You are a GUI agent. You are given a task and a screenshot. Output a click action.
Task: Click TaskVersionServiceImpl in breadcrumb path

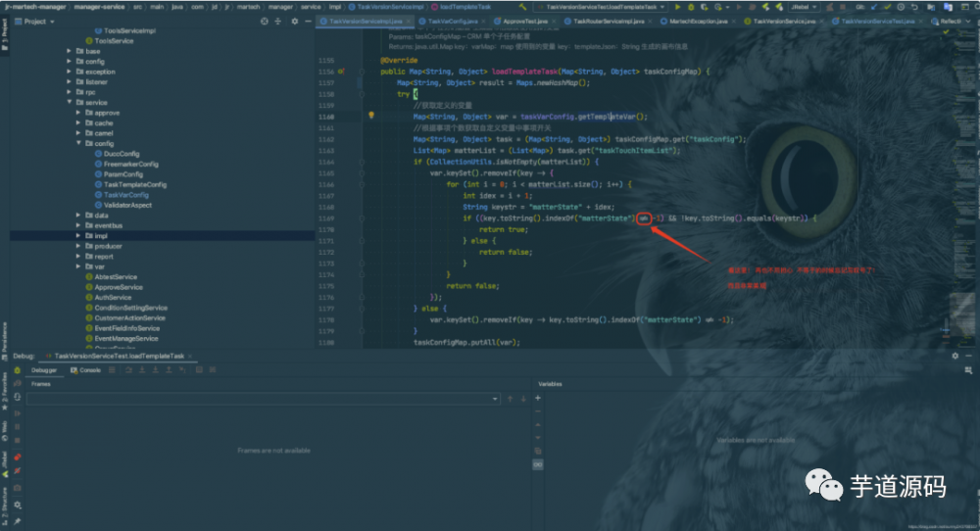tap(385, 7)
